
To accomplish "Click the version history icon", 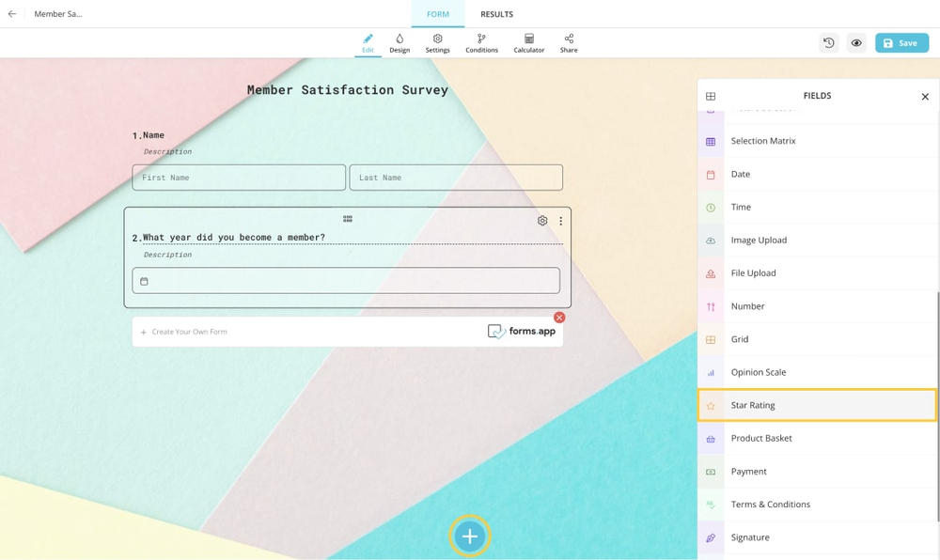I will point(828,43).
